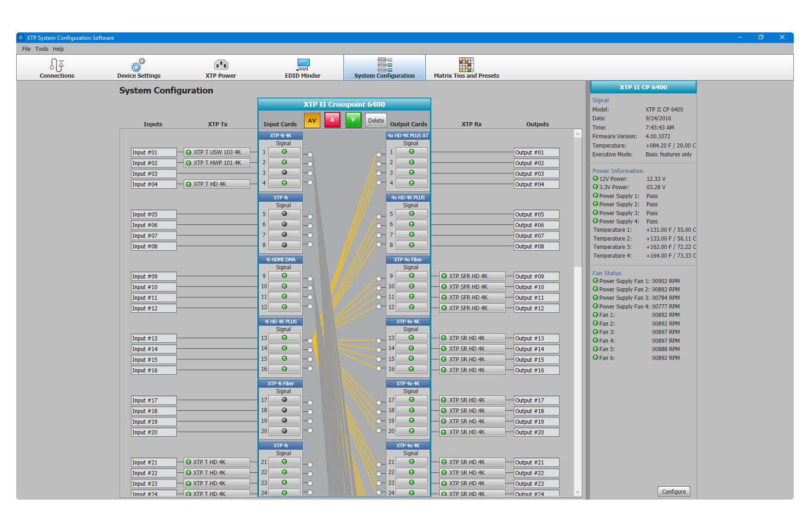The image size is (810, 532).
Task: Select the XTP T HWP 101 4K transmitter
Action: [217, 163]
